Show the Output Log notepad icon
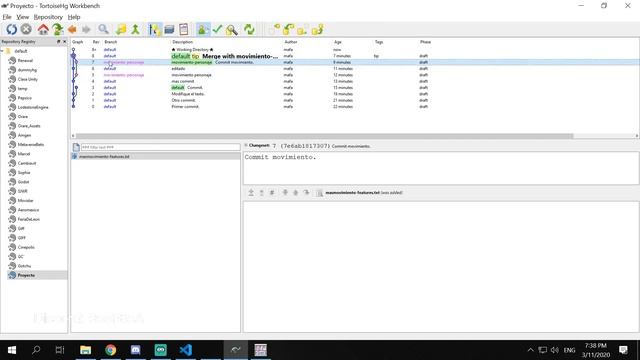This screenshot has width=640, height=360. [184, 29]
